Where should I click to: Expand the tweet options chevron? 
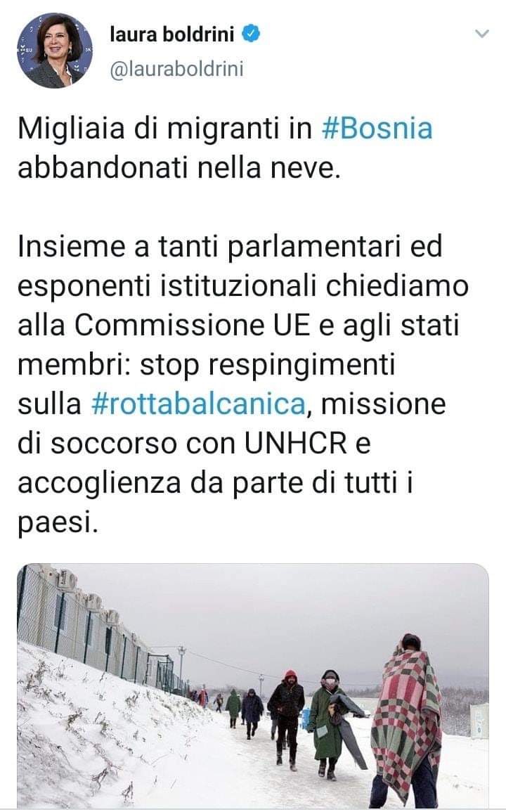coord(481,34)
